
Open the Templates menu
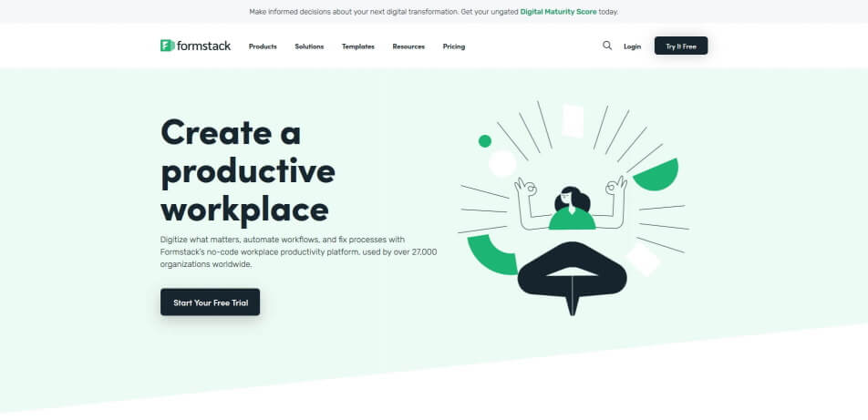click(x=358, y=46)
